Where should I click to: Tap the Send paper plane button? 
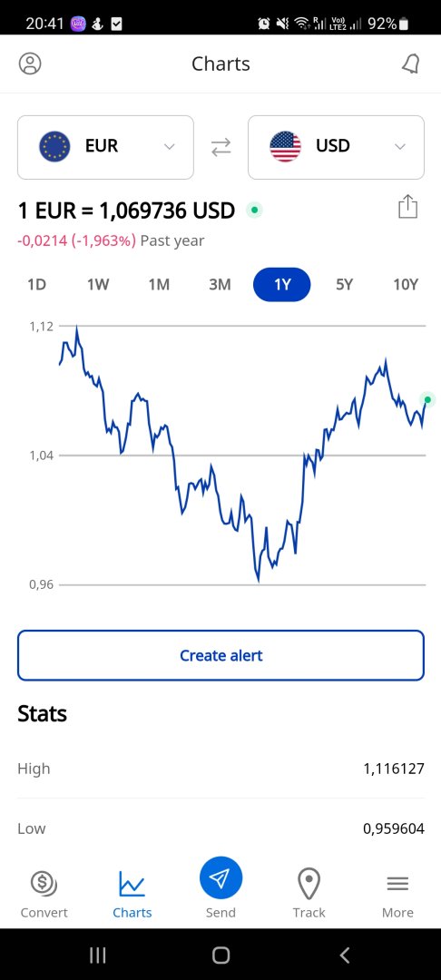(x=221, y=878)
